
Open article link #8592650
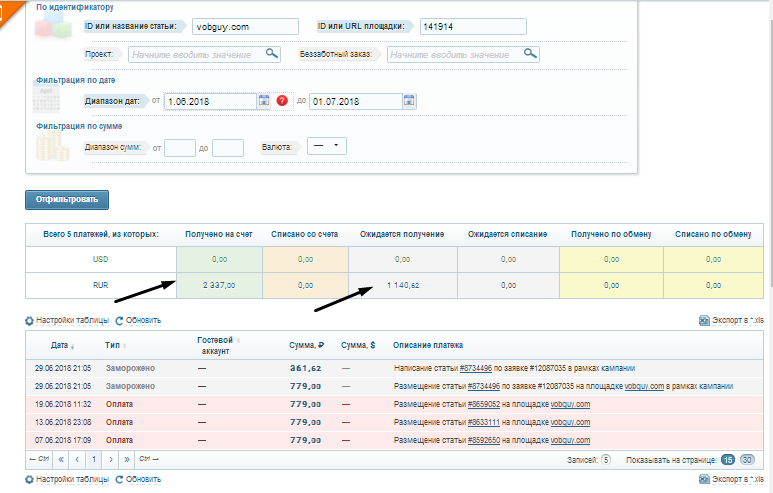[x=484, y=440]
